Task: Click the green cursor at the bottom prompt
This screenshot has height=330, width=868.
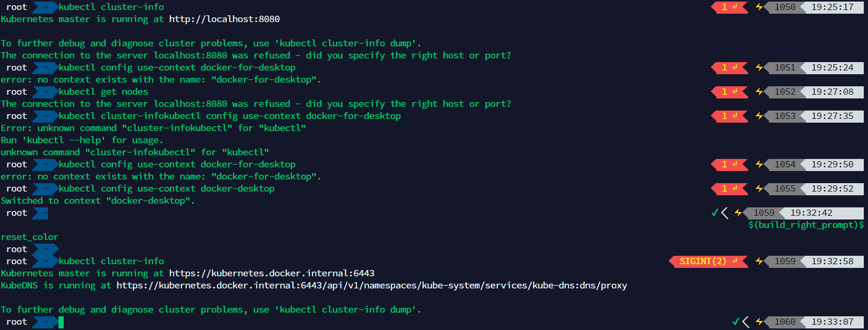Action: coord(61,322)
